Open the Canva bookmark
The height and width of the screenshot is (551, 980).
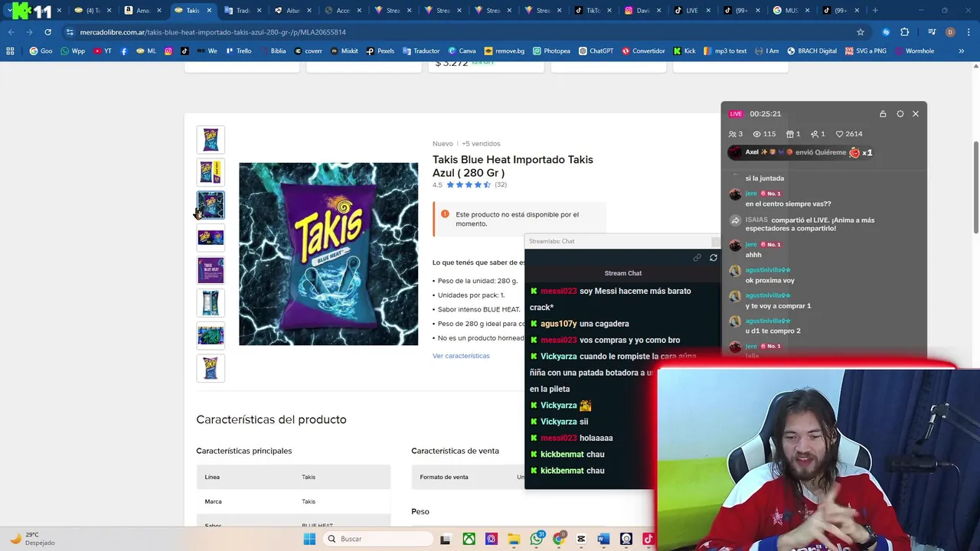tap(462, 51)
